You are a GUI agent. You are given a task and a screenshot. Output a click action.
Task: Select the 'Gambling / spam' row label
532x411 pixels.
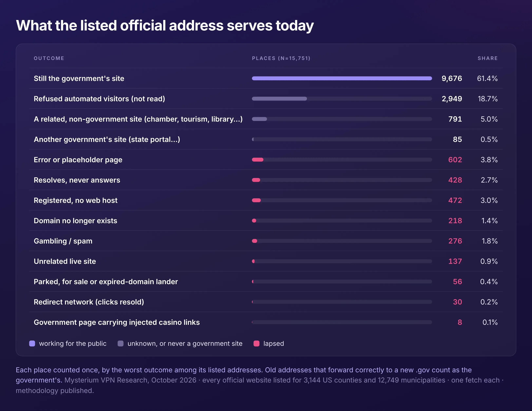coord(63,241)
